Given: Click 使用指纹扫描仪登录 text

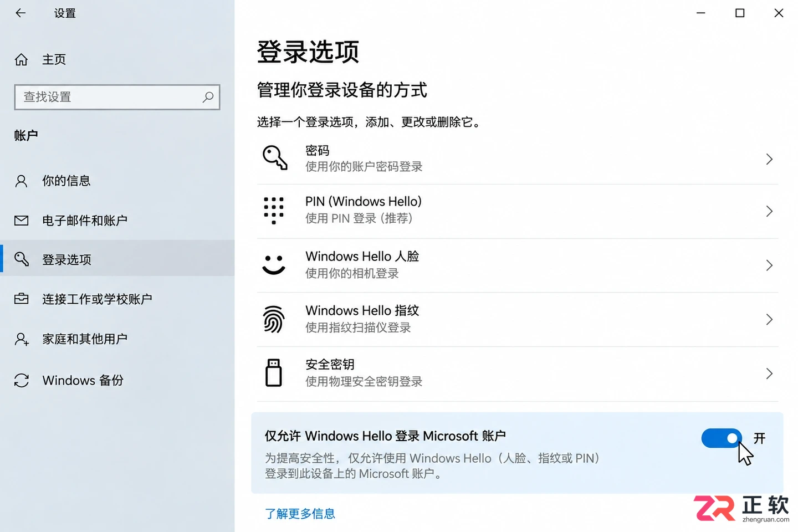Looking at the screenshot, I should (x=358, y=328).
